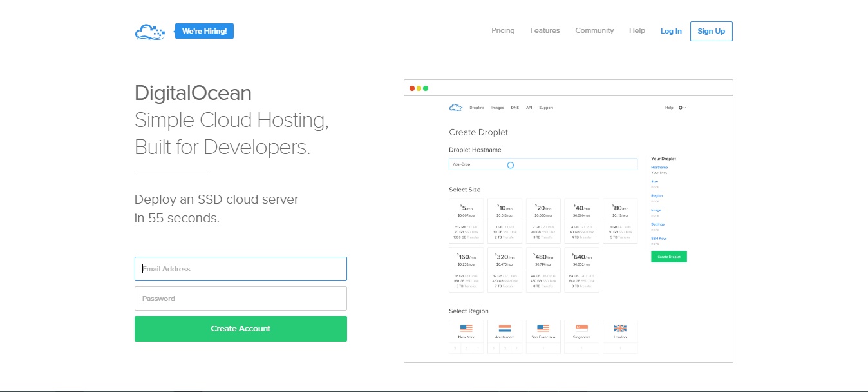Click the DigitalOcean headline text
This screenshot has width=868, height=392.
[x=193, y=93]
